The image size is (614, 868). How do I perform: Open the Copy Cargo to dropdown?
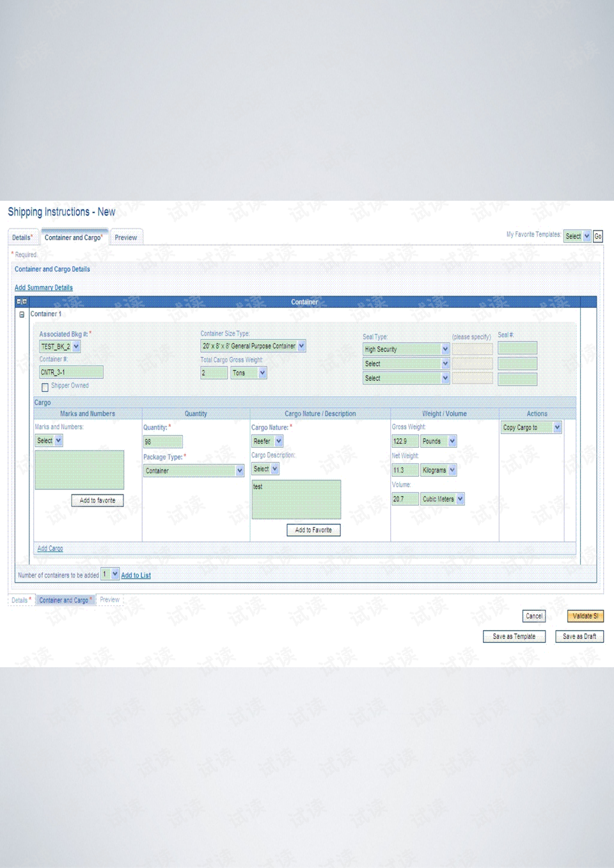point(557,427)
